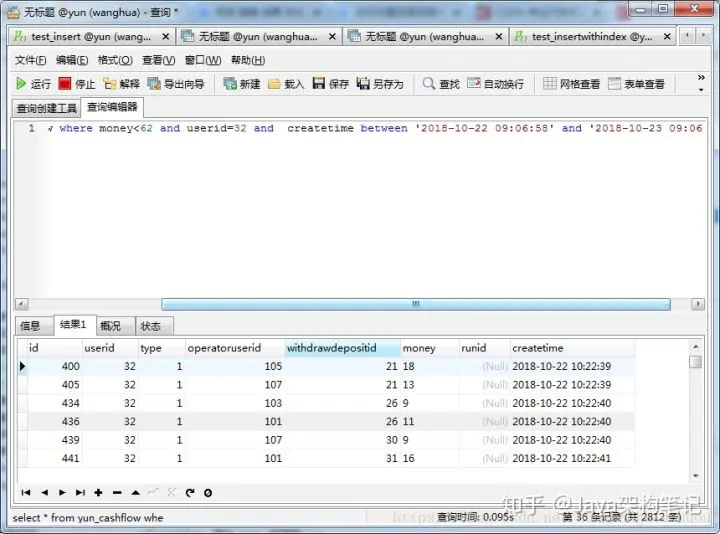Select cell with id 405
720x534 pixels.
(55, 385)
